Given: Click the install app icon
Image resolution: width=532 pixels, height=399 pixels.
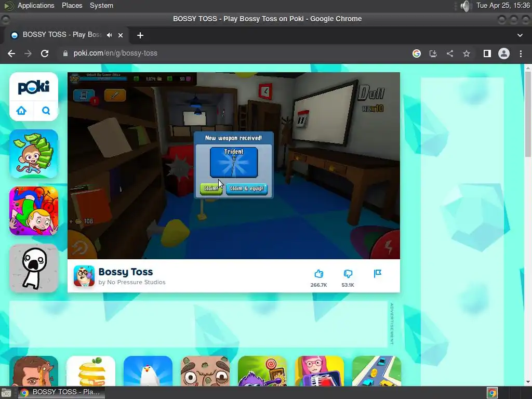Looking at the screenshot, I should (433, 54).
